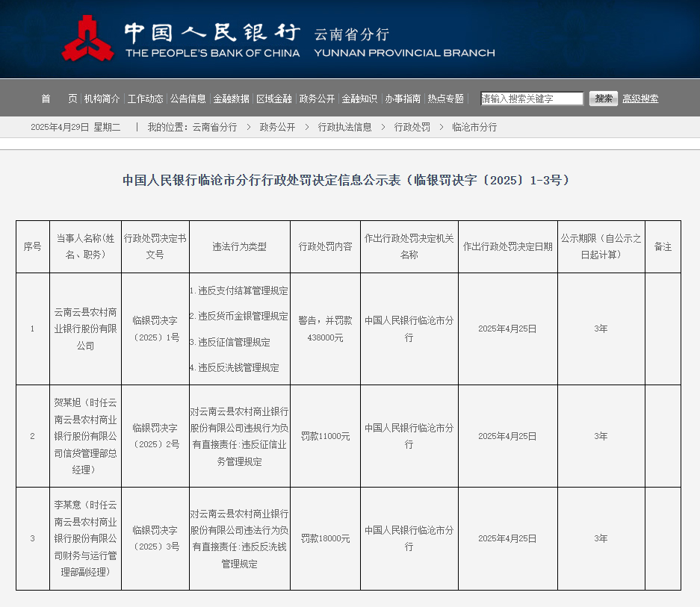Click the 公示期限 column header
Viewport: 700px width, 607px height.
click(601, 246)
